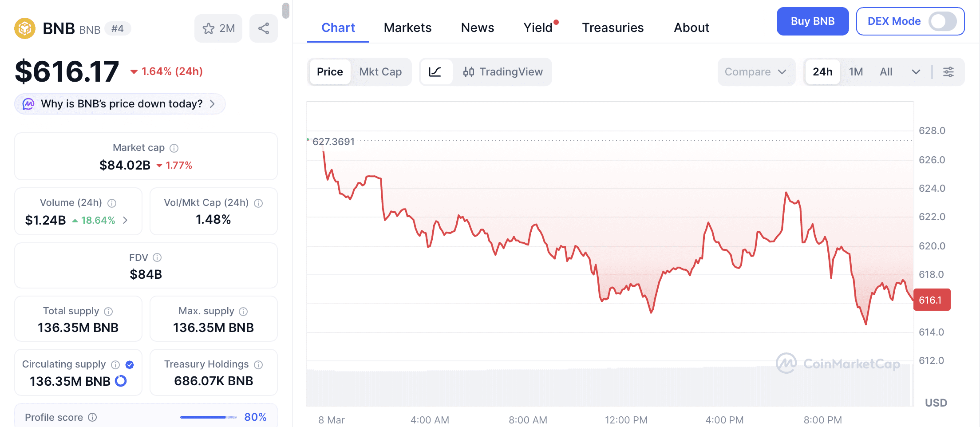Click Circulating supply verified badge
980x427 pixels.
coord(130,365)
